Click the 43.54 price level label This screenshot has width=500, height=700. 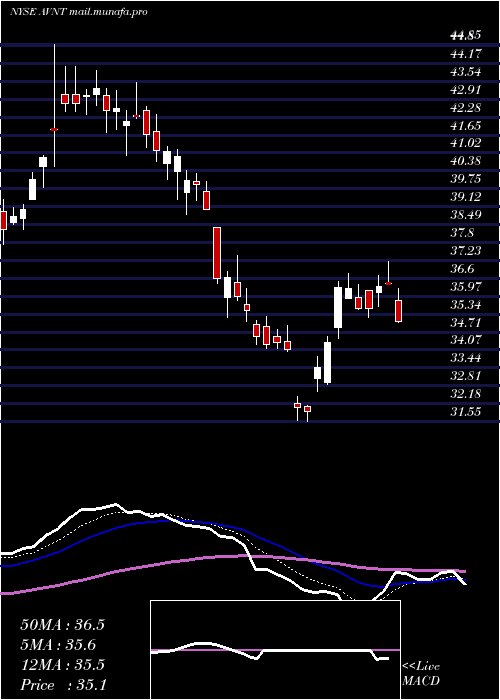466,72
